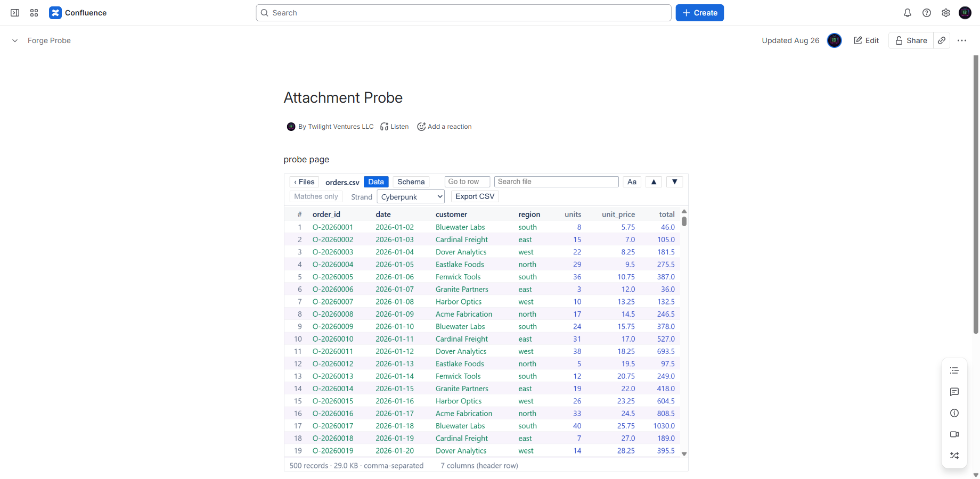Click the Edit page button

(x=867, y=40)
